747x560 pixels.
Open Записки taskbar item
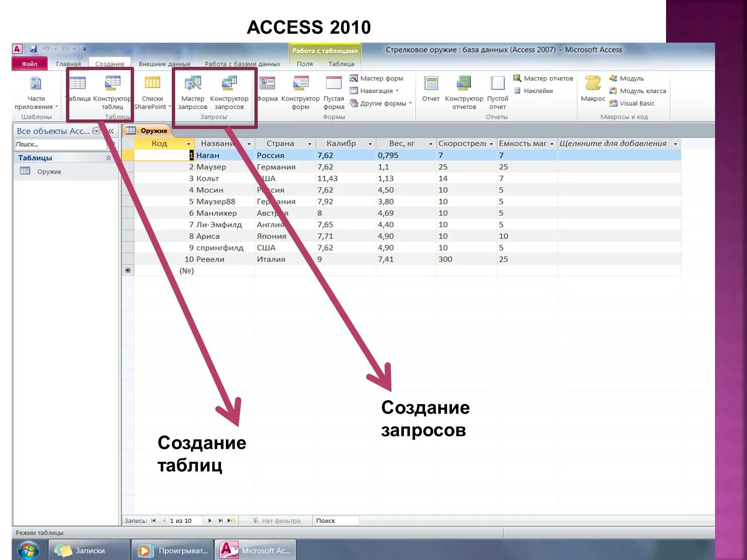[89, 550]
